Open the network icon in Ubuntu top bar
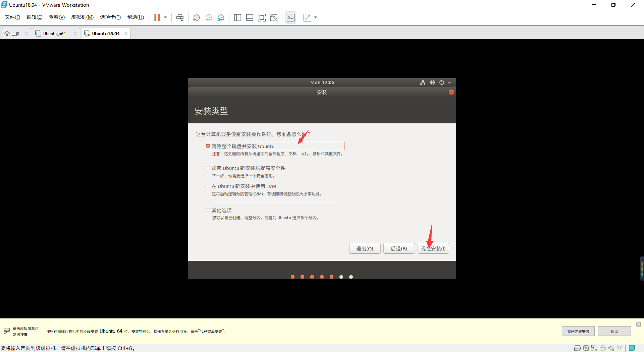The height and width of the screenshot is (352, 644). point(423,82)
